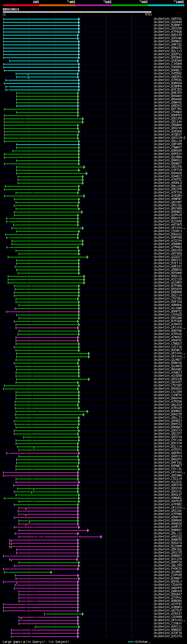Select alignment label UniRef100_B9S609
187x644 pixels.
168,289
